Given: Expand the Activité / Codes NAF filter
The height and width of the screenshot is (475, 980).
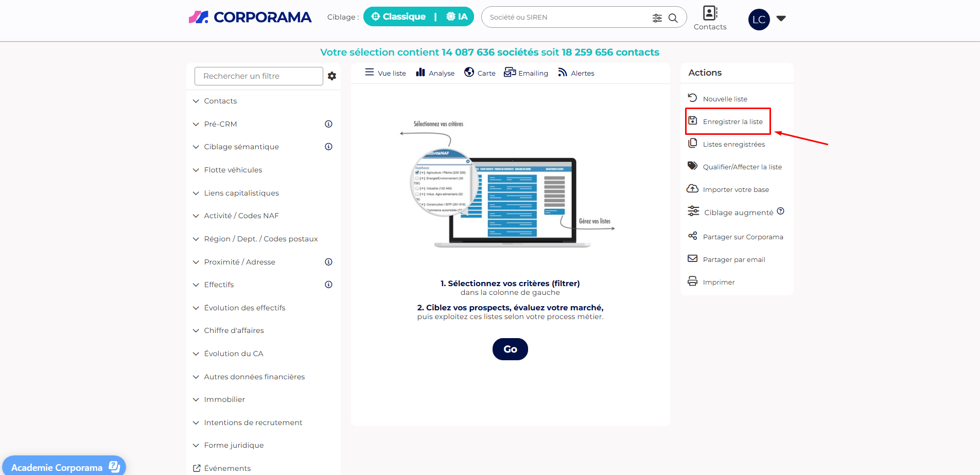Looking at the screenshot, I should [x=241, y=216].
